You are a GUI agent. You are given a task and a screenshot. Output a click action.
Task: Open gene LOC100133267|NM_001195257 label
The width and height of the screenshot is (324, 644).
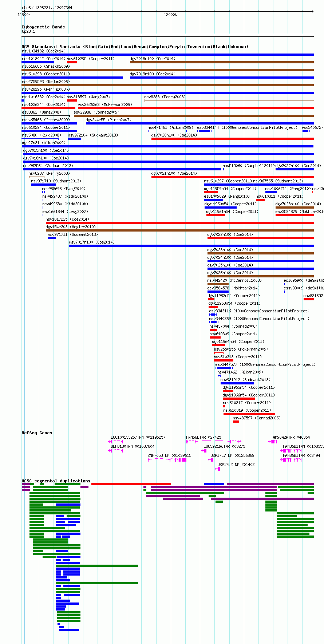tap(138, 437)
